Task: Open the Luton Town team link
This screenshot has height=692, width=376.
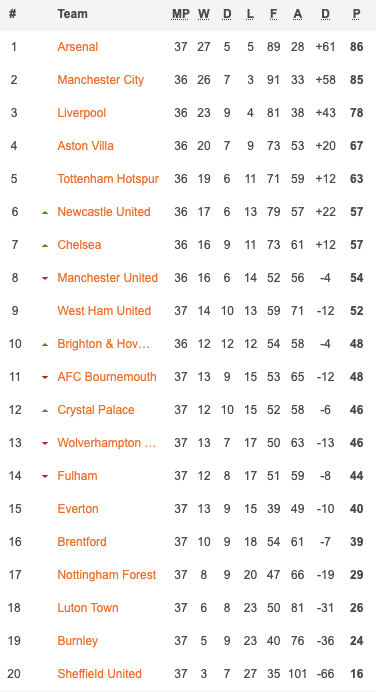Action: point(88,608)
